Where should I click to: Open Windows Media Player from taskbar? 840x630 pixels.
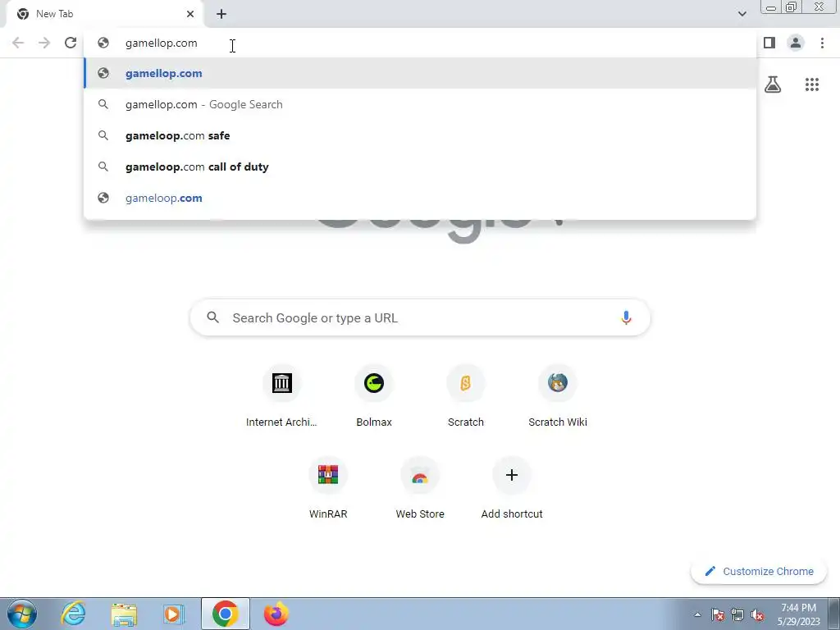coord(174,614)
